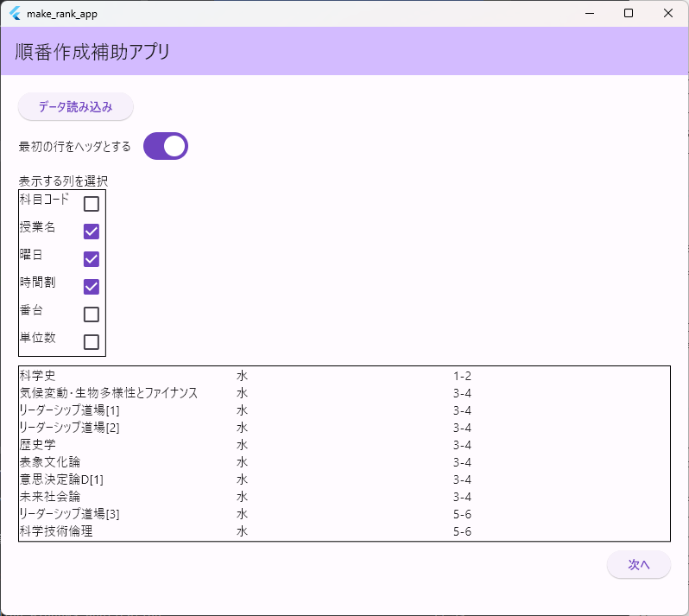Image resolution: width=689 pixels, height=616 pixels.
Task: Turn off the 最初の行をヘッダとする switch
Action: coord(166,146)
